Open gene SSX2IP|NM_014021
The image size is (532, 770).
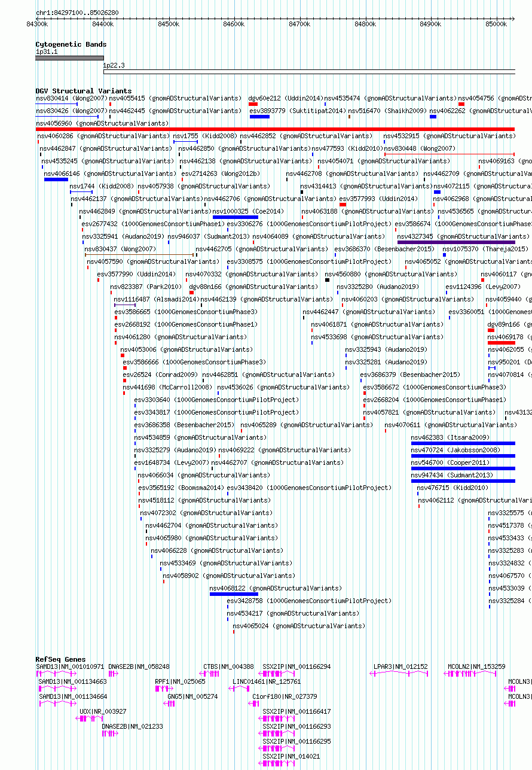coord(291,756)
